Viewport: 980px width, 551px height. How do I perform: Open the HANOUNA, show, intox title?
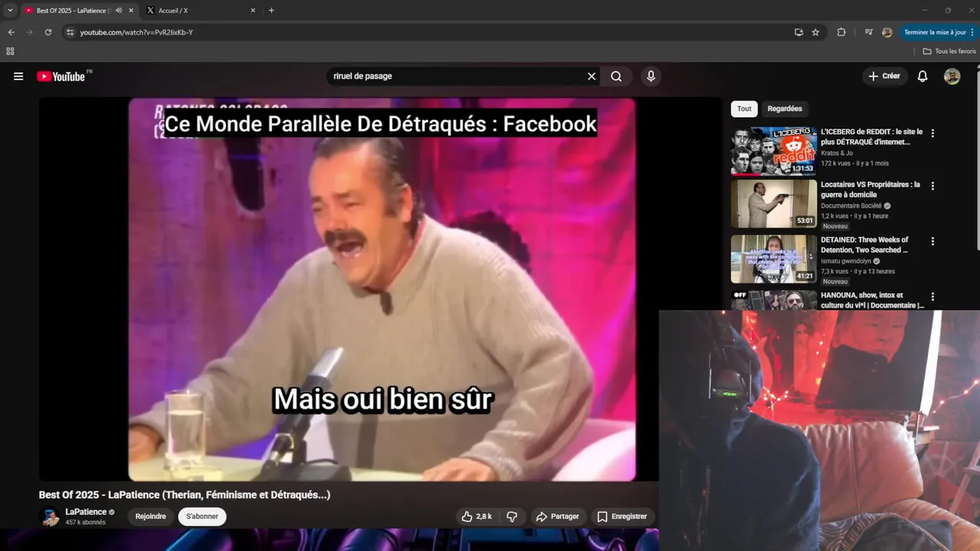click(872, 300)
